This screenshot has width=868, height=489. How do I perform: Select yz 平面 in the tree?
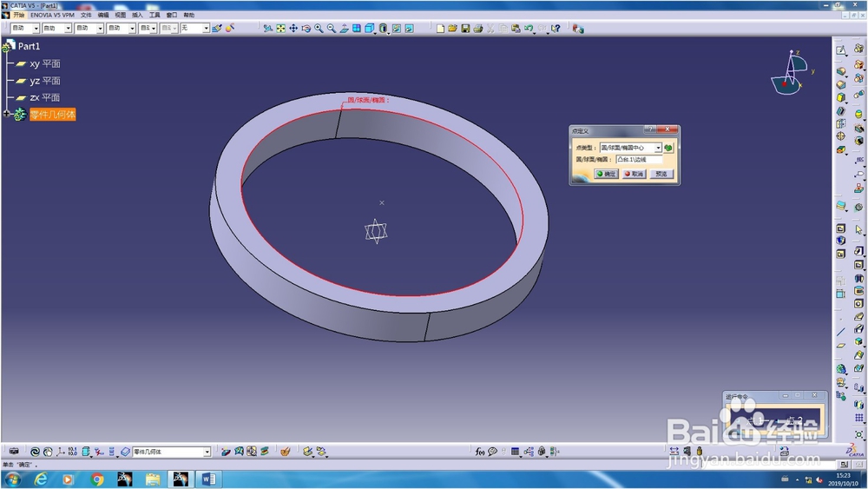pyautogui.click(x=45, y=81)
